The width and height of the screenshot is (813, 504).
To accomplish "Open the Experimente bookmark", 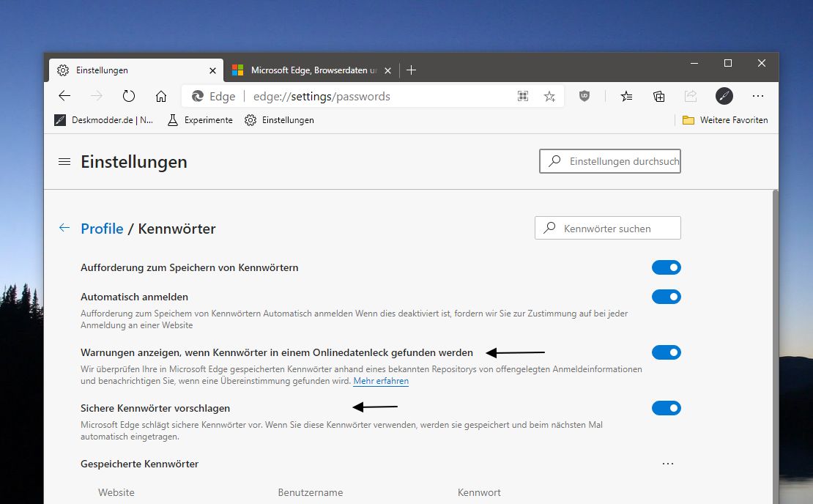I will [200, 120].
